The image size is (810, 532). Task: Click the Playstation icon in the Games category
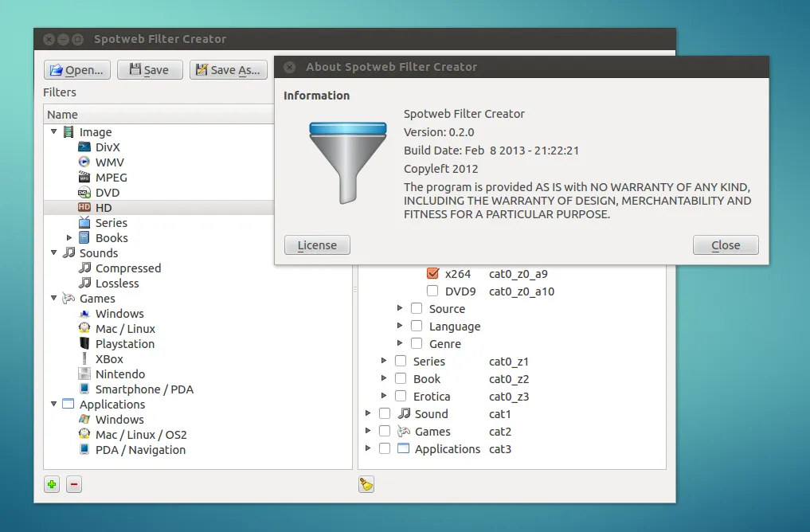(x=84, y=344)
